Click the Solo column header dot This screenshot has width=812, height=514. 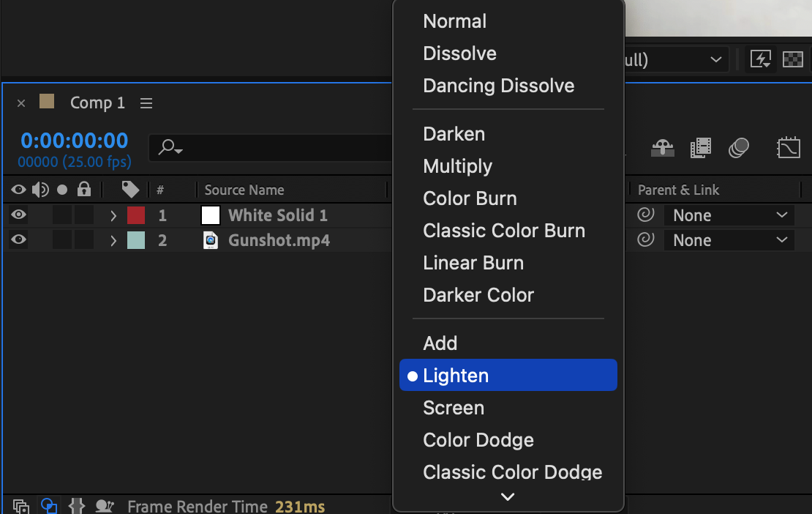tap(62, 190)
